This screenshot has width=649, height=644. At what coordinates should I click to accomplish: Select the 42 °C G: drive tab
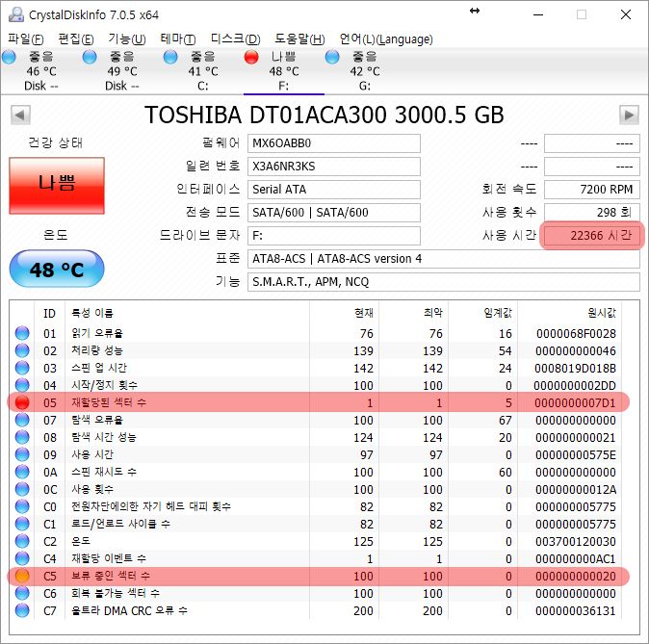click(364, 71)
